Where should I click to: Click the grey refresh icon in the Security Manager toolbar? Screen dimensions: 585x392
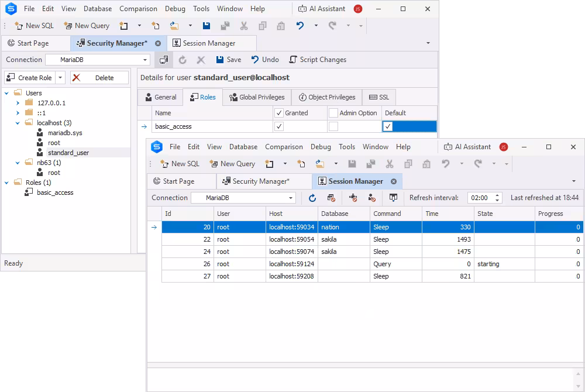[x=183, y=60]
